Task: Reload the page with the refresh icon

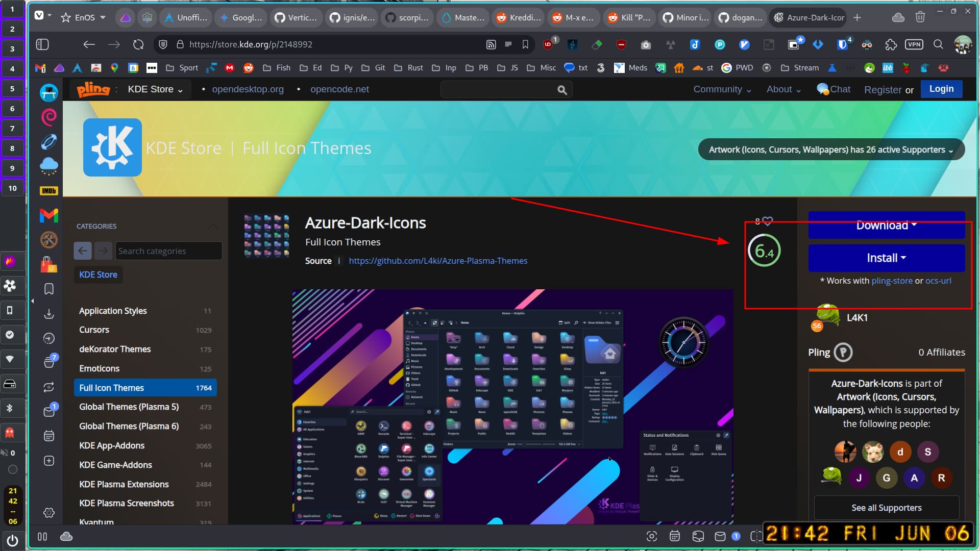Action: click(x=138, y=44)
